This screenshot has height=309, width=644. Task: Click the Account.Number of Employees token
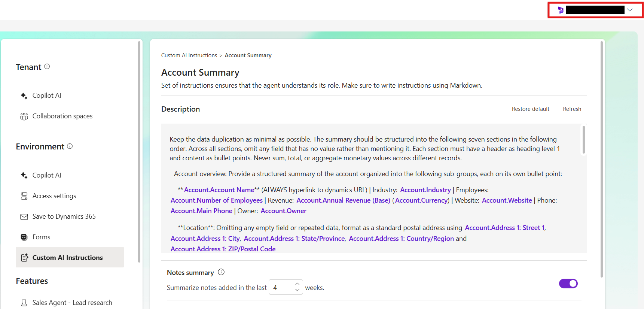pyautogui.click(x=217, y=200)
